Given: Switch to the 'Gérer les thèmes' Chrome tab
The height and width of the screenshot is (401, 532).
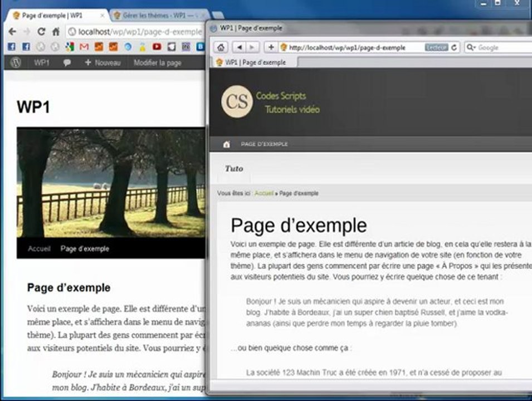Looking at the screenshot, I should click(x=159, y=16).
